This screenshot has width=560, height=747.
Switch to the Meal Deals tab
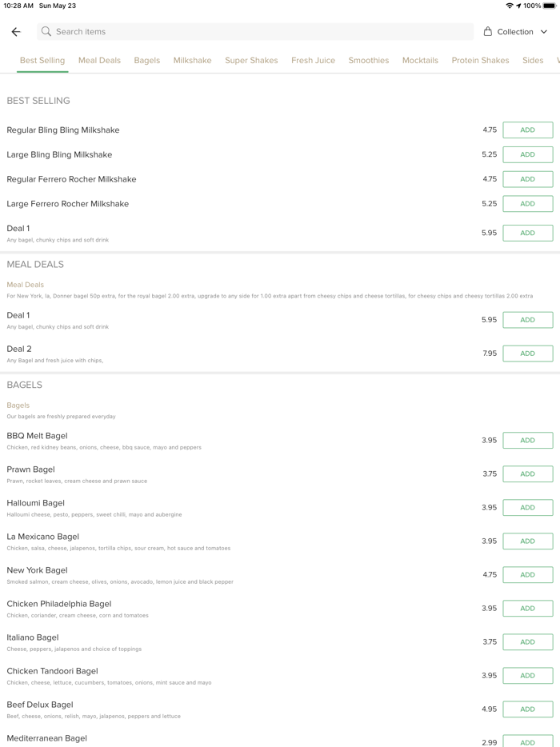(x=99, y=61)
